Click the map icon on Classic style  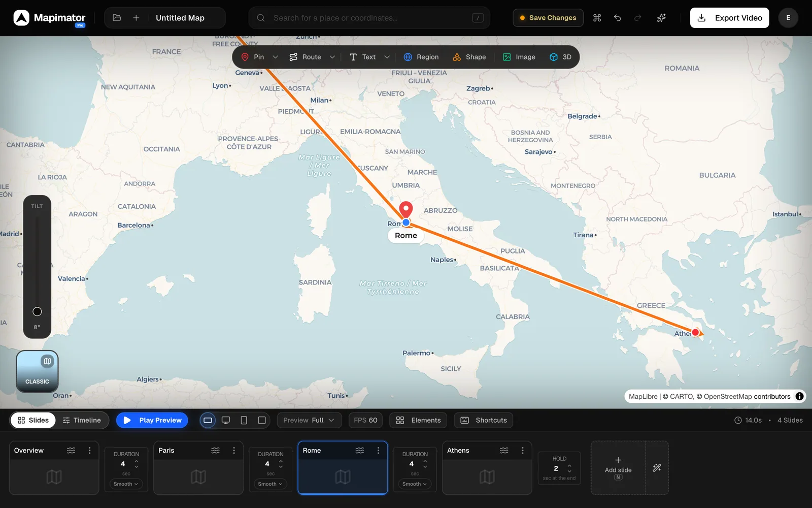(x=47, y=361)
